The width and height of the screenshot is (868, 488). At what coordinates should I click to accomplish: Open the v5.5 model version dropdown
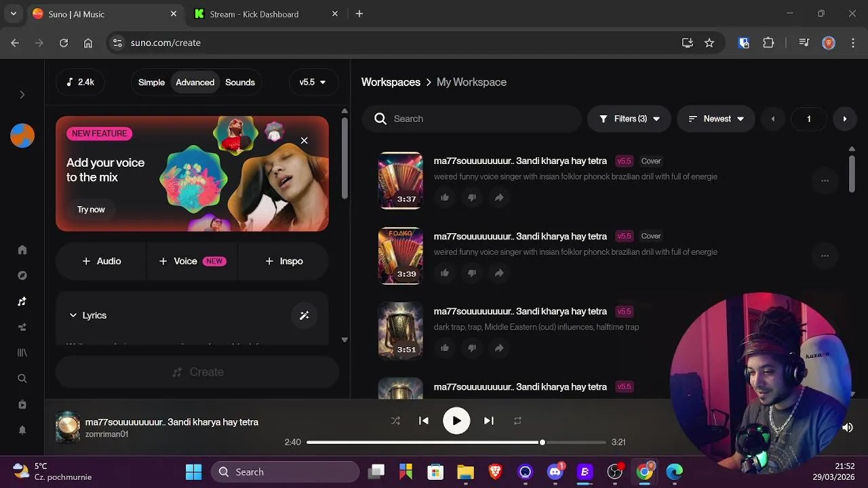[313, 82]
